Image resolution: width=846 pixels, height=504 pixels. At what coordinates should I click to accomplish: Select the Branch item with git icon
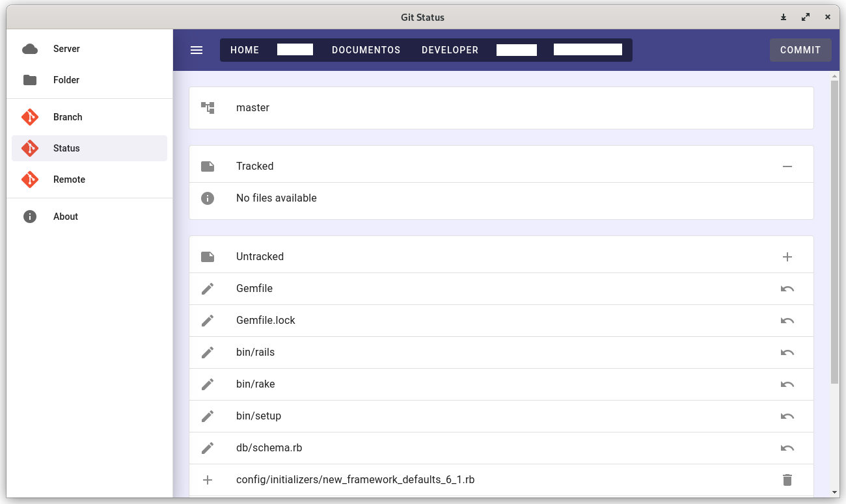[66, 117]
